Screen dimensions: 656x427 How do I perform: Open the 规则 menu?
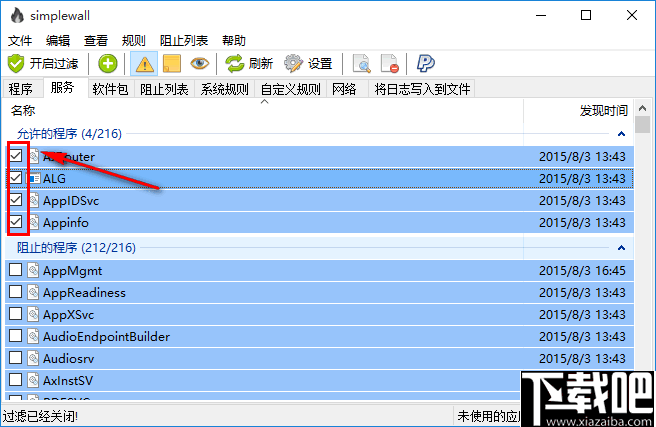click(x=133, y=41)
